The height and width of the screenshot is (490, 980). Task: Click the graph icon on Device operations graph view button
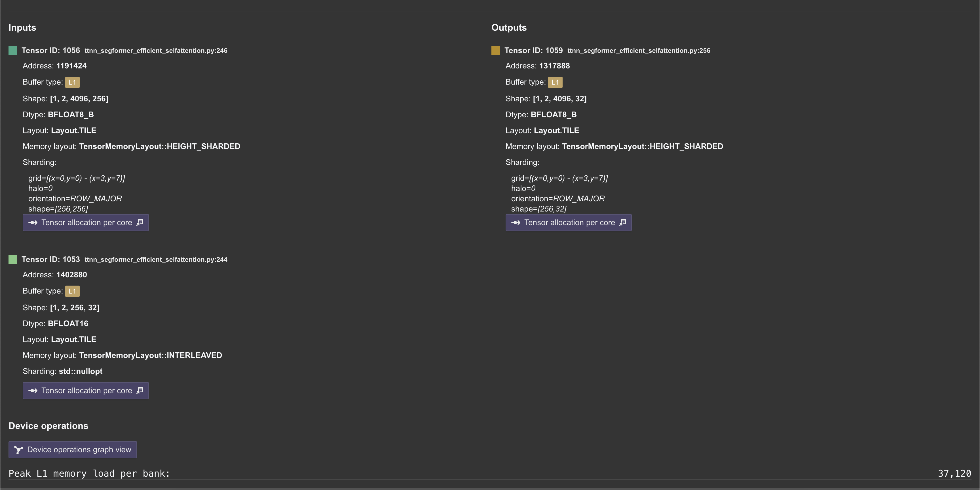(x=18, y=449)
